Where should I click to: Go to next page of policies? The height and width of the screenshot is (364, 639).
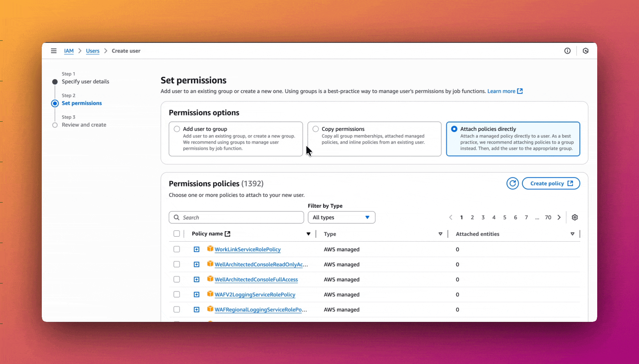[559, 217]
